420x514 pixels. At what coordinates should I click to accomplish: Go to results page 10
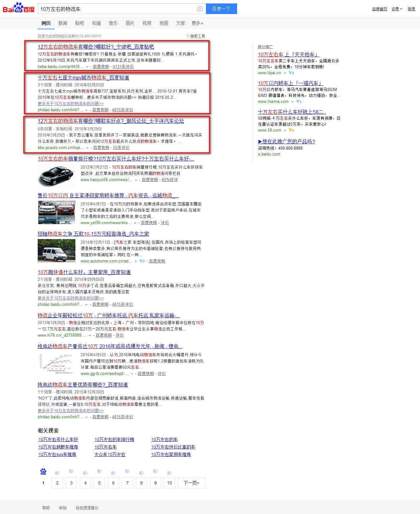pyautogui.click(x=169, y=483)
